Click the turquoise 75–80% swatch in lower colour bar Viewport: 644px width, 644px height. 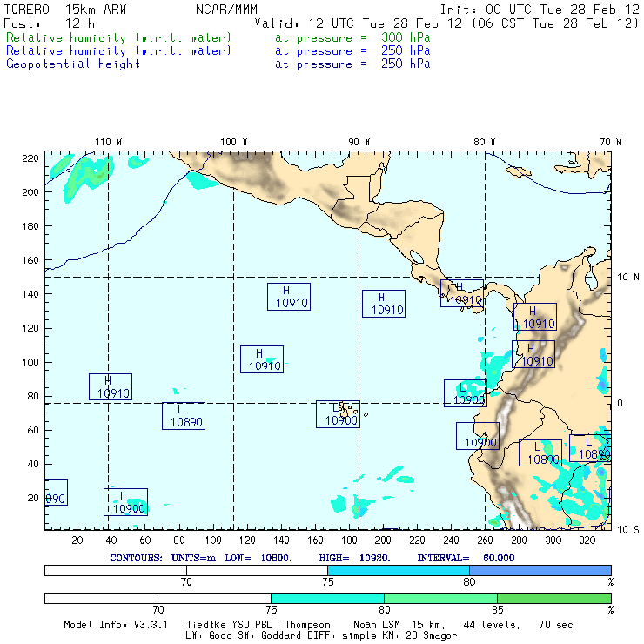[x=327, y=598]
